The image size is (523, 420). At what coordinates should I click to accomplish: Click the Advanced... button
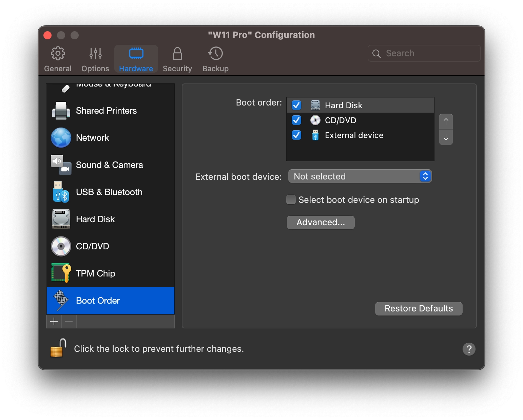[321, 222]
